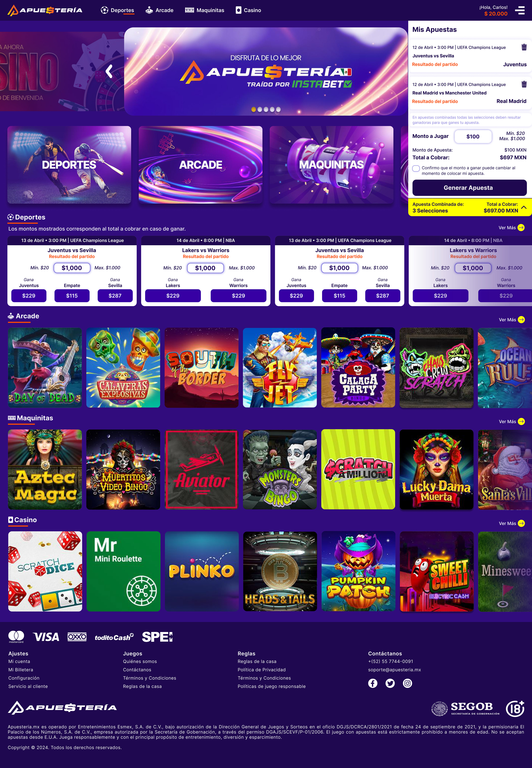Screen dimensions: 532x768
Task: Delete the Juventus vs Sevilla bet
Action: [524, 47]
